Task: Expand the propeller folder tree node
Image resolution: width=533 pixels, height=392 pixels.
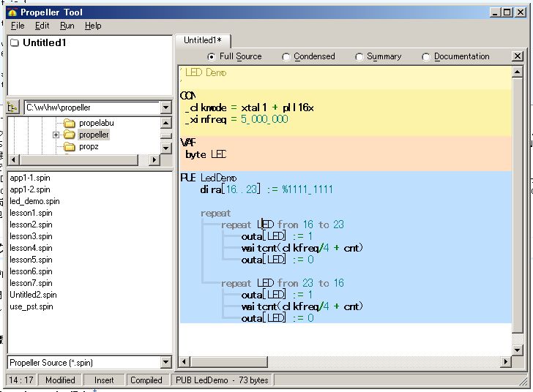Action: (x=56, y=135)
